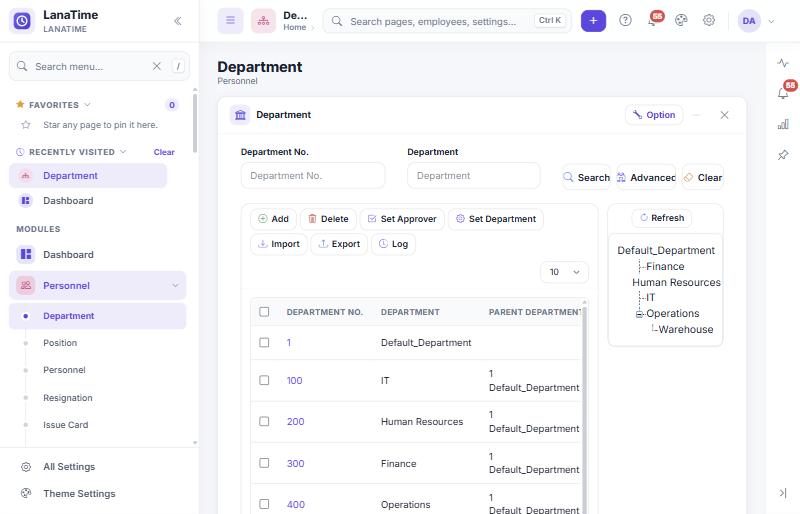Open Dashboard in Recently Visited
The width and height of the screenshot is (800, 514).
[88, 201]
